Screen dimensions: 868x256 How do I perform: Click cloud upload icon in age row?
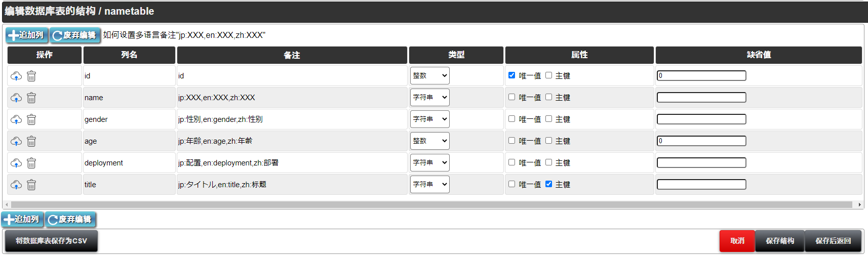[x=16, y=141]
